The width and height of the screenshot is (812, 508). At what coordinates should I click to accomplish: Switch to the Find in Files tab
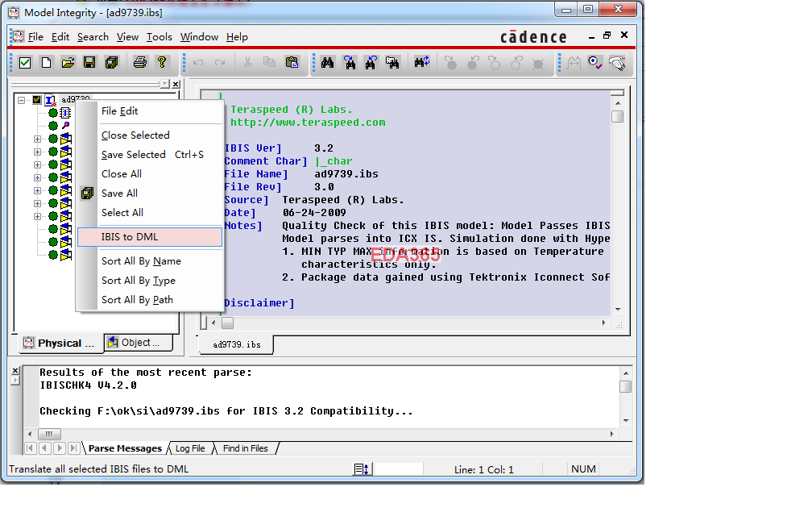click(246, 448)
